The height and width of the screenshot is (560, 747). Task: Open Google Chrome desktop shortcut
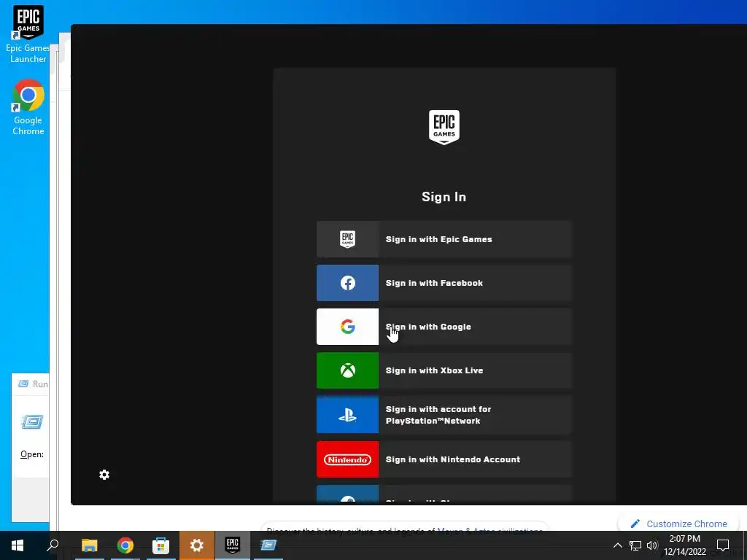pyautogui.click(x=28, y=108)
